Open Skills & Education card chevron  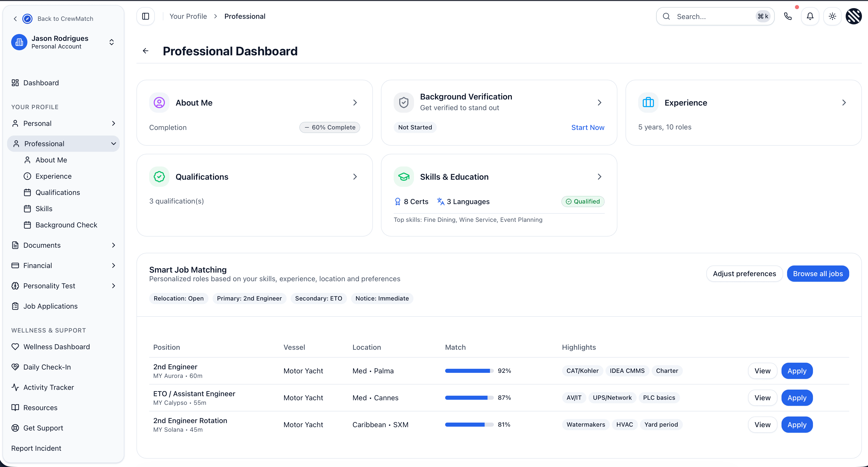599,177
